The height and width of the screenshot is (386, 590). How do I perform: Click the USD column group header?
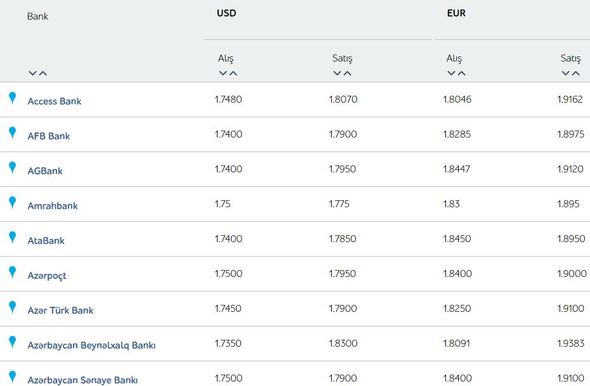click(227, 13)
